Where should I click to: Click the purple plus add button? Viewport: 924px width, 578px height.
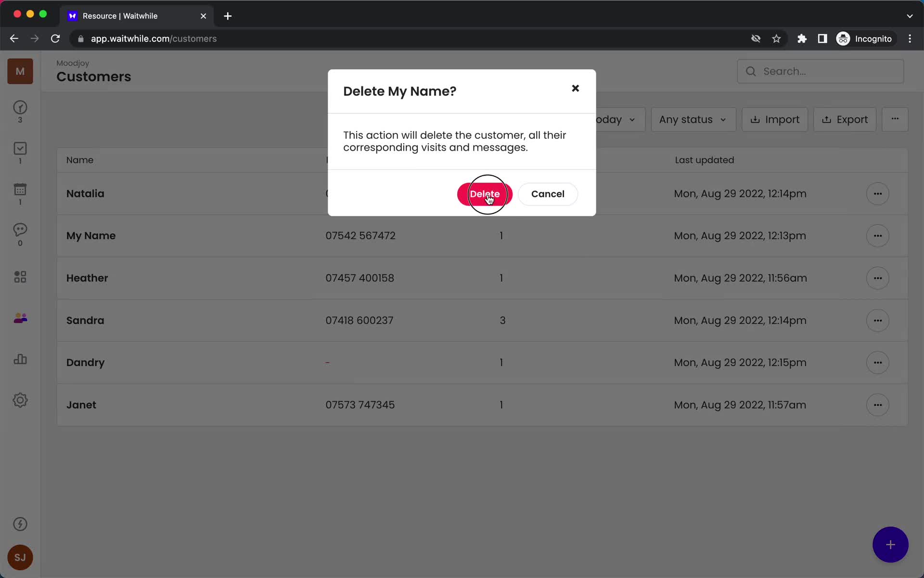point(890,545)
